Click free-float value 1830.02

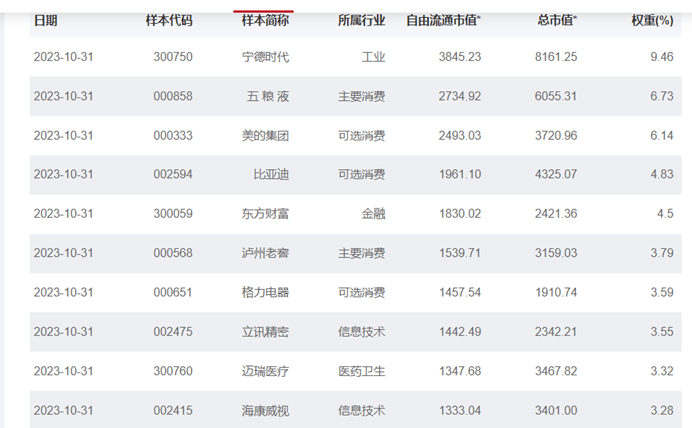coord(460,214)
